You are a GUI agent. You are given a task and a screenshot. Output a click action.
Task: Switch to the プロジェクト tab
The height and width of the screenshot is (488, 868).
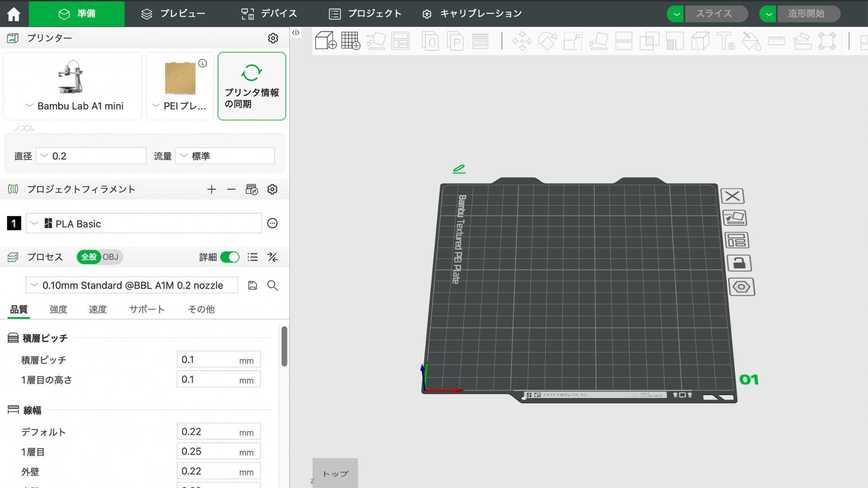365,14
